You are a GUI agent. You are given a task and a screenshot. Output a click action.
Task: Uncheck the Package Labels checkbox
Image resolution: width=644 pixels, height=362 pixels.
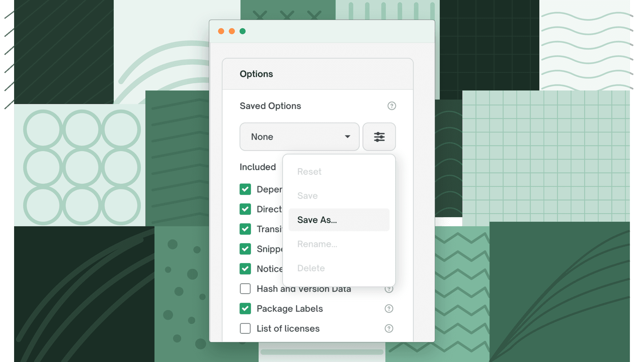point(245,309)
